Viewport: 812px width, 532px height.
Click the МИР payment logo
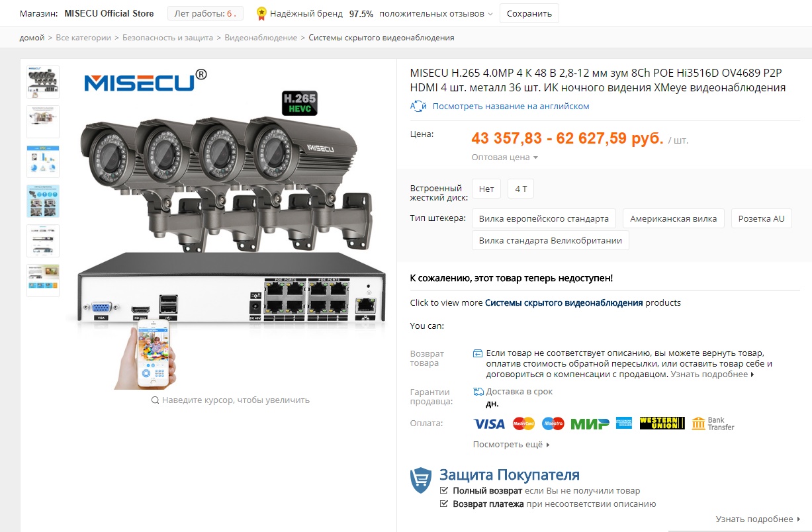tap(590, 423)
